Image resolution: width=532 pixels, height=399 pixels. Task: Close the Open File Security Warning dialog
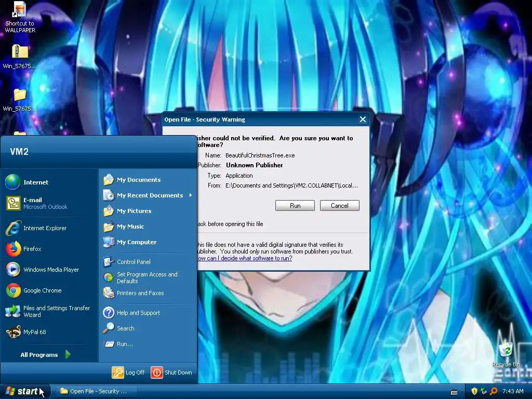coord(363,119)
